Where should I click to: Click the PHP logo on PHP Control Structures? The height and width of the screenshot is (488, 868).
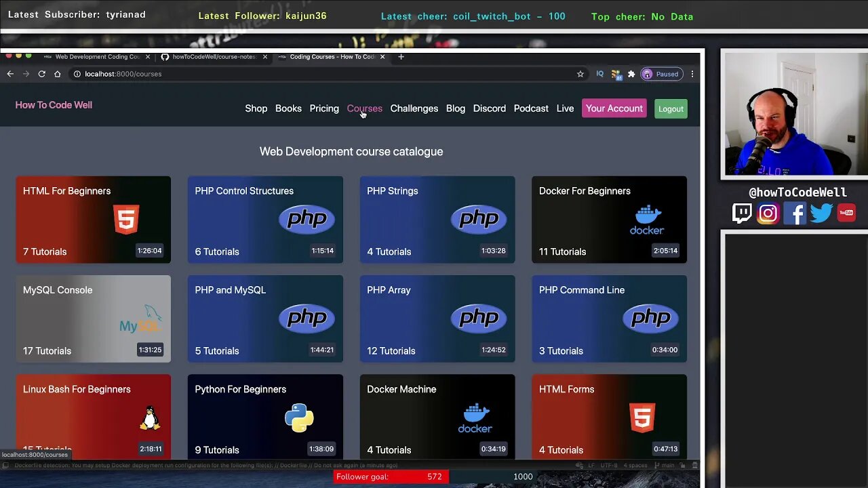click(307, 219)
